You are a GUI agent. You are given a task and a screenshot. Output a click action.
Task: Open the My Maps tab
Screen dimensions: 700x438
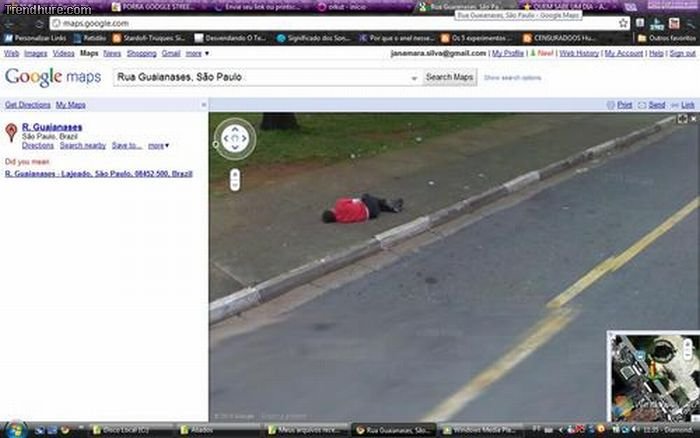click(x=71, y=104)
